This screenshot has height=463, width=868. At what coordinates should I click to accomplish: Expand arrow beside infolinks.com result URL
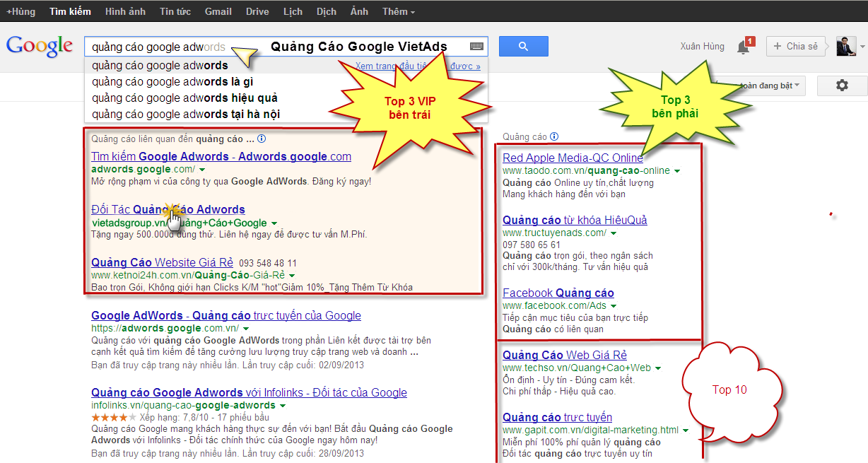(283, 406)
